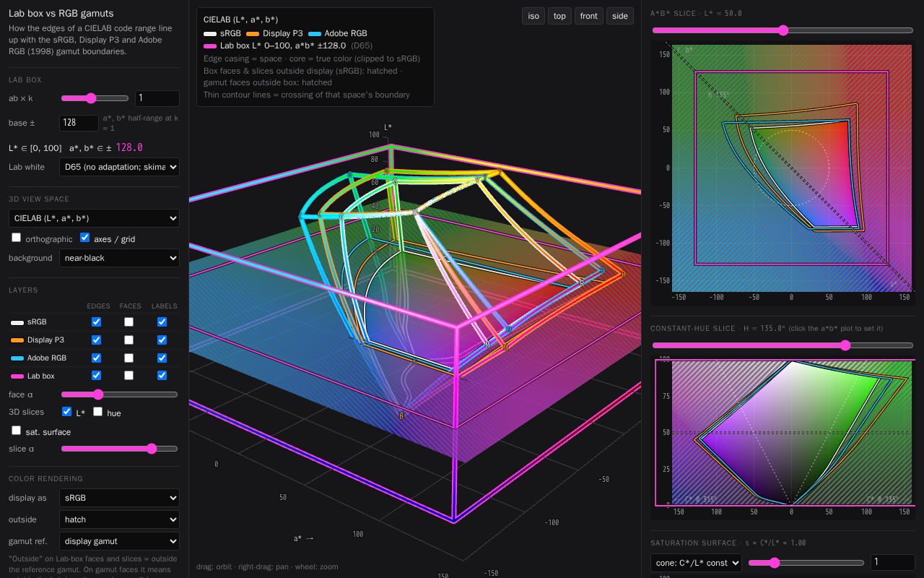924x578 pixels.
Task: Click the Lab box magenta layer swatch
Action: tap(17, 376)
